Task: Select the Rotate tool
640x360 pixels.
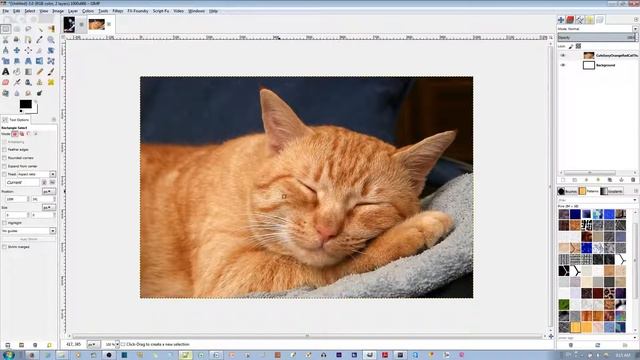Action: pyautogui.click(x=51, y=50)
